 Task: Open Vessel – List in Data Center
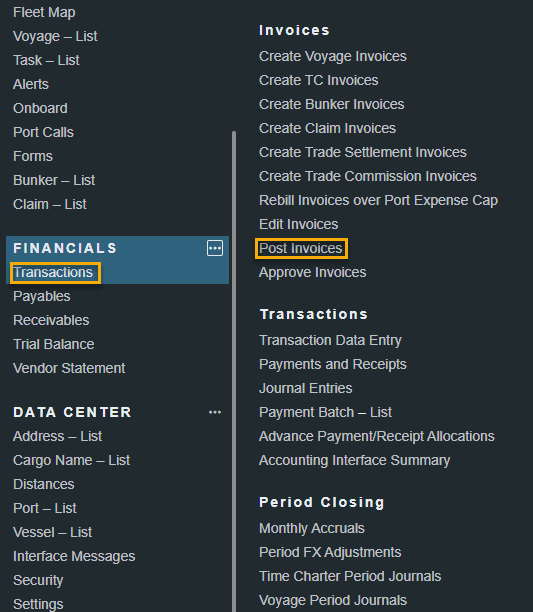52,532
